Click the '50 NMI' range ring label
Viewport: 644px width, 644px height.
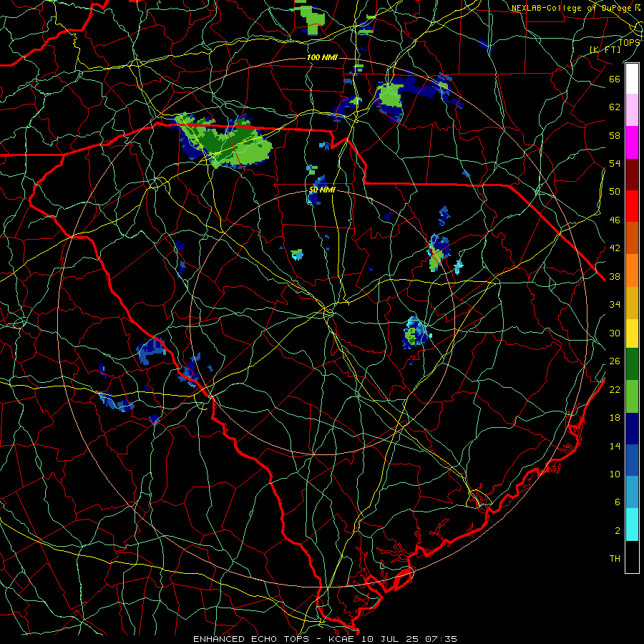tap(322, 190)
